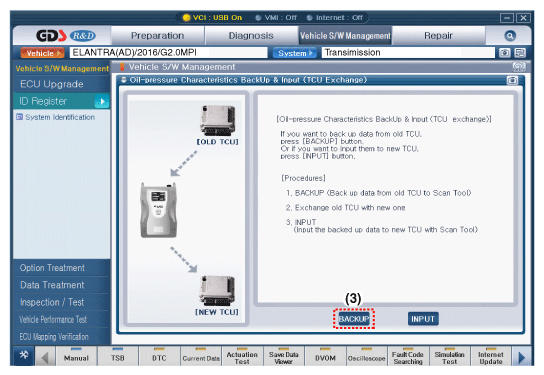Open DTC from bottom toolbar
The width and height of the screenshot is (544, 375).
click(159, 357)
